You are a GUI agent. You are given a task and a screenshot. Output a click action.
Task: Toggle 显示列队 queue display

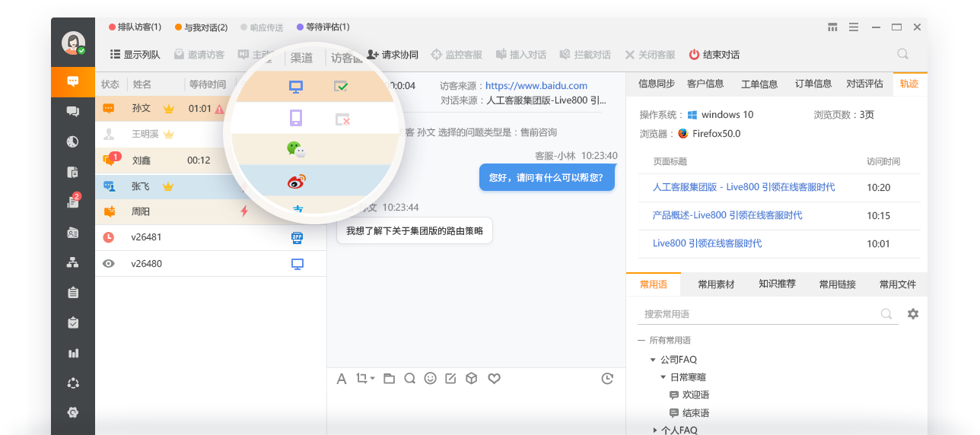pyautogui.click(x=135, y=55)
